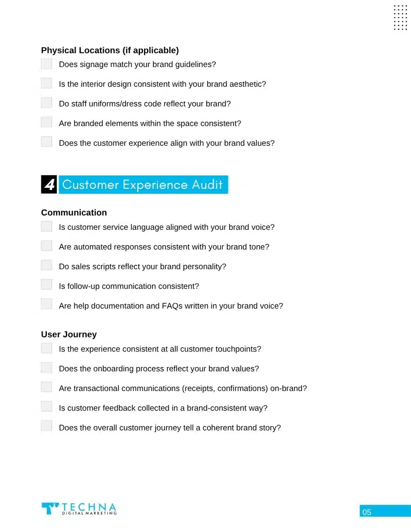Check the coherent brand story box
The image size is (411, 532).
tap(47, 426)
